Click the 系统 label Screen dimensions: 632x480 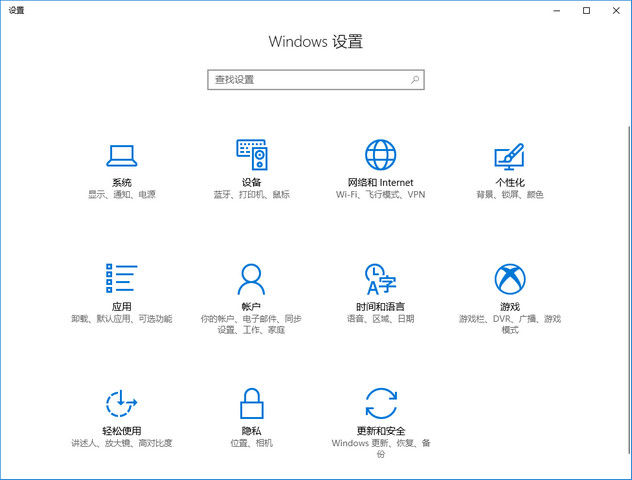point(122,183)
